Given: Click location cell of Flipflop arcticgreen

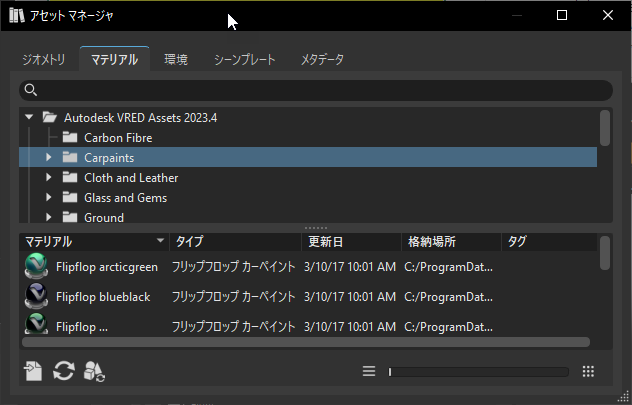Looking at the screenshot, I should [448, 267].
